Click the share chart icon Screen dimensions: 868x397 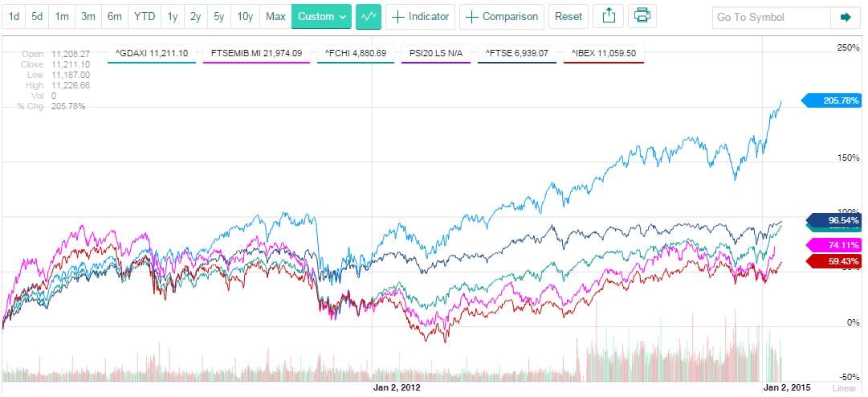[x=609, y=16]
